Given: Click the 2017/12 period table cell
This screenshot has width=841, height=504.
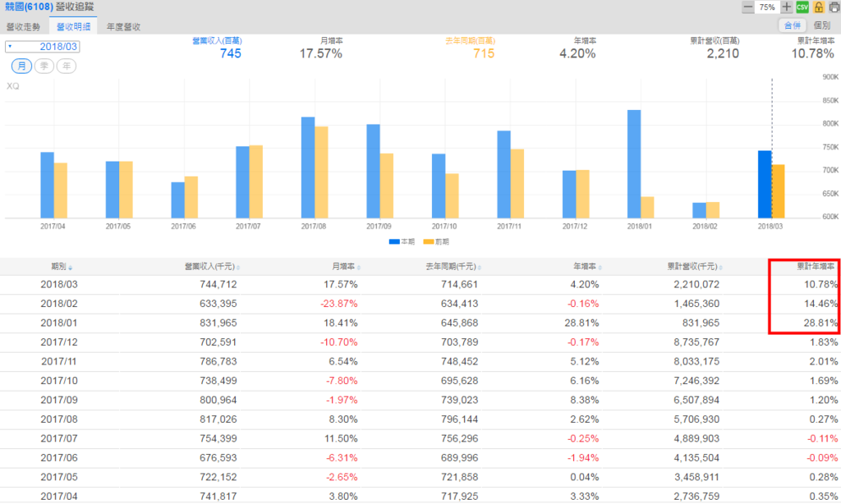Looking at the screenshot, I should click(x=59, y=342).
